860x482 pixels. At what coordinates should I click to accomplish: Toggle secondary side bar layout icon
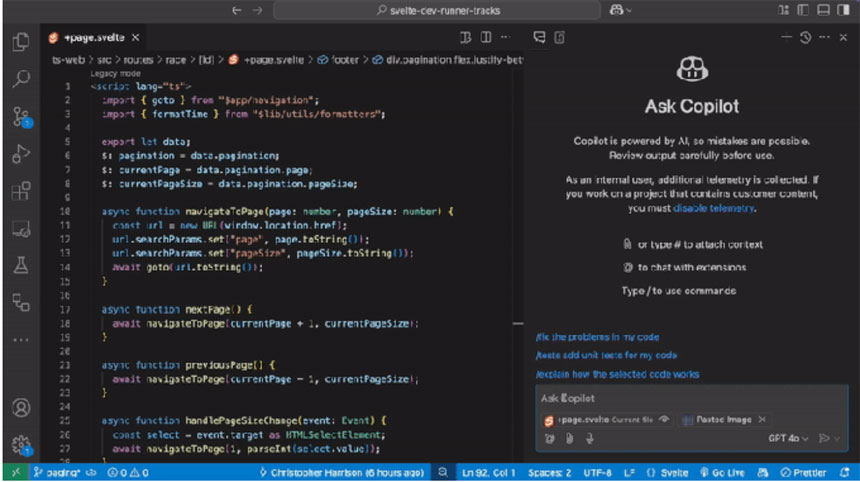pyautogui.click(x=844, y=10)
